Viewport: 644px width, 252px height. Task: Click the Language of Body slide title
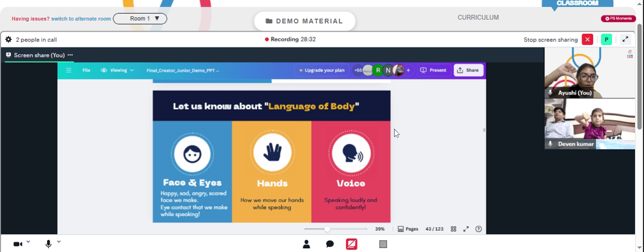coord(266,107)
